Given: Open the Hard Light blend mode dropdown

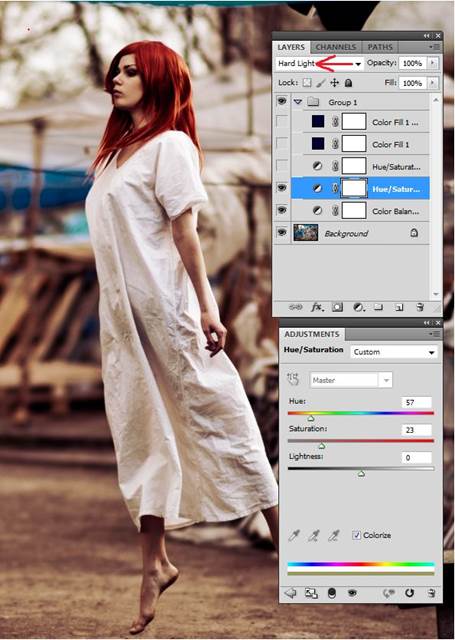Looking at the screenshot, I should click(319, 64).
